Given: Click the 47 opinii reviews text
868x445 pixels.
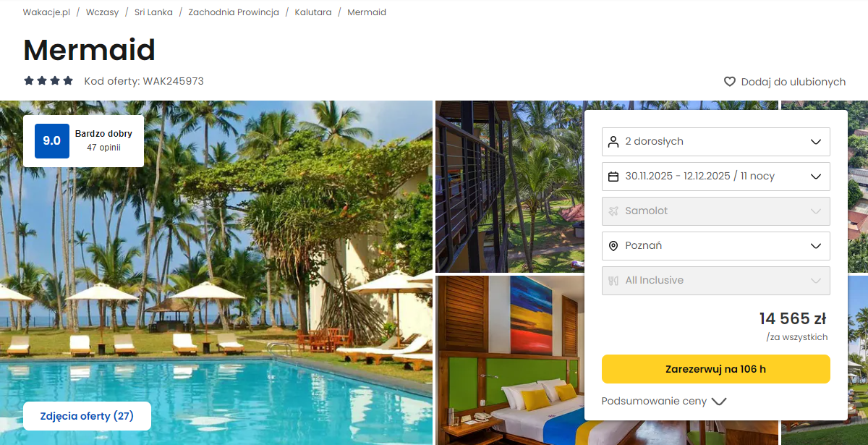Looking at the screenshot, I should point(103,148).
